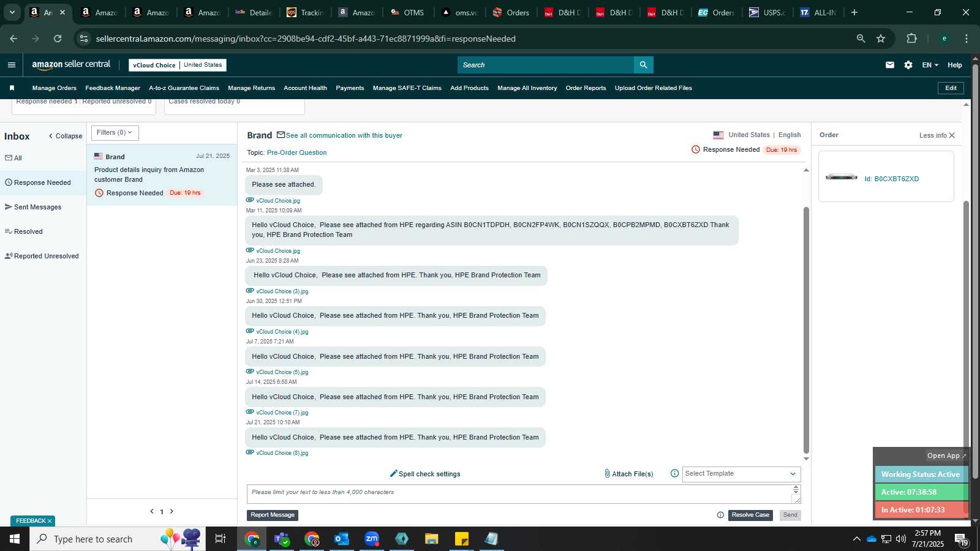The height and width of the screenshot is (551, 980).
Task: Open attachment vCloud Choice (8).jpg
Action: click(x=282, y=453)
